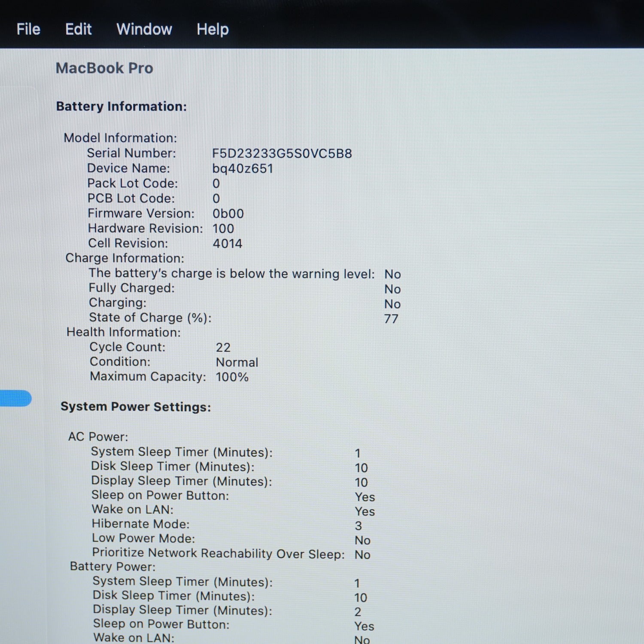644x644 pixels.
Task: Click the Charging label
Action: [x=117, y=303]
